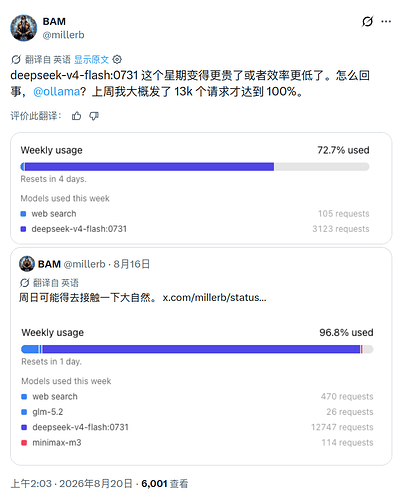Click the Grok icon at post top-right
Viewport: 402px width, 500px height.
click(367, 22)
